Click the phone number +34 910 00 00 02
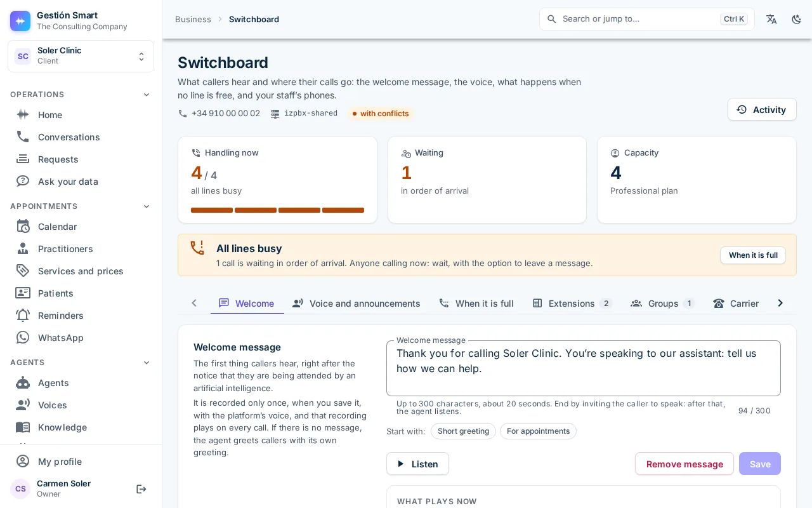This screenshot has height=508, width=812. 226,114
